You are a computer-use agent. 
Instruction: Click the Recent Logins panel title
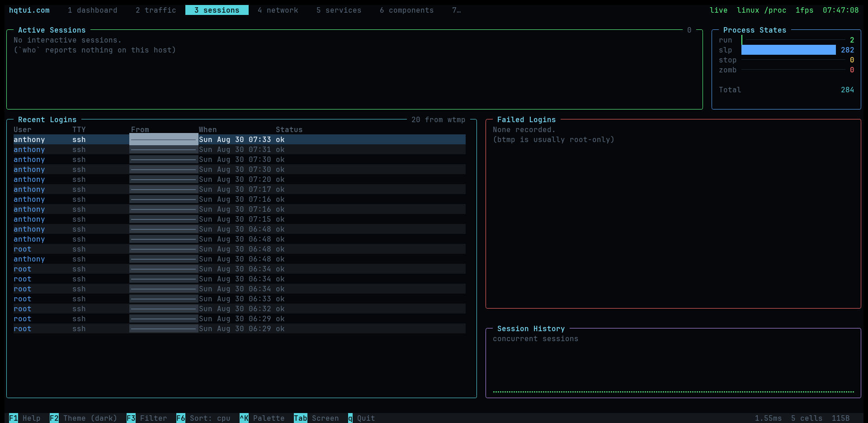(47, 119)
